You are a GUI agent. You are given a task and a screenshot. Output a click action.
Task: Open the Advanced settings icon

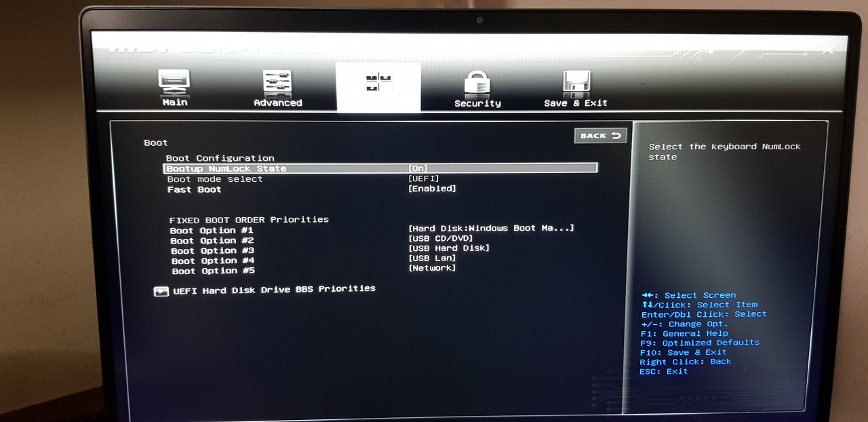(x=277, y=82)
